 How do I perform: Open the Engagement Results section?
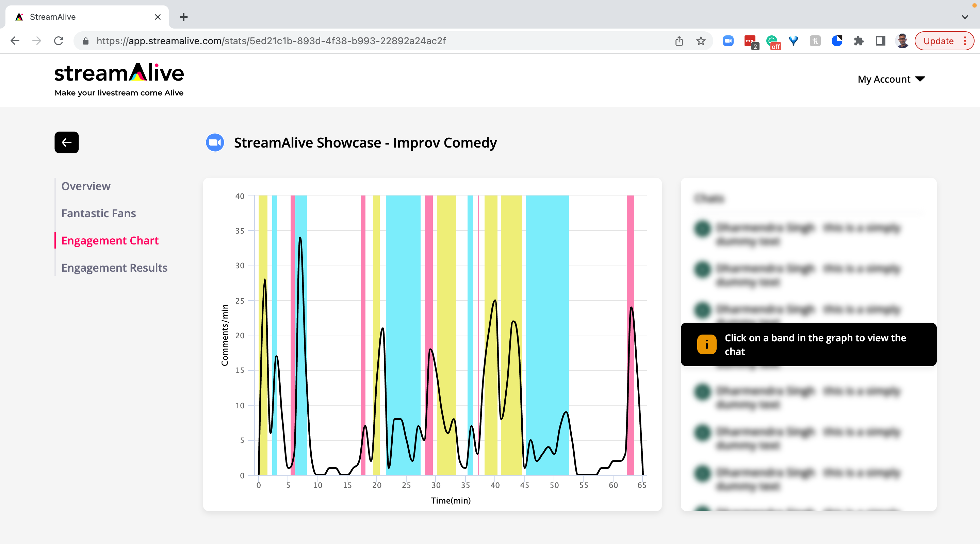pyautogui.click(x=115, y=268)
